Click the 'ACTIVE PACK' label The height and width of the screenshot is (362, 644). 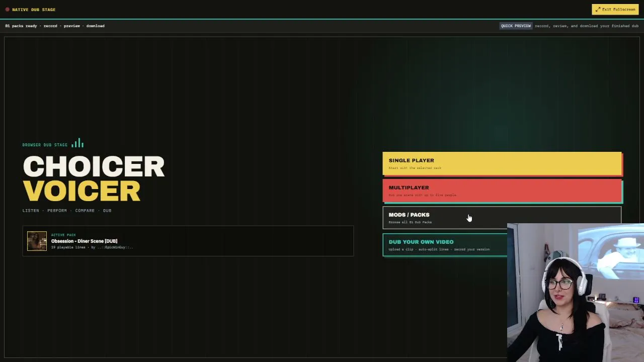click(63, 235)
